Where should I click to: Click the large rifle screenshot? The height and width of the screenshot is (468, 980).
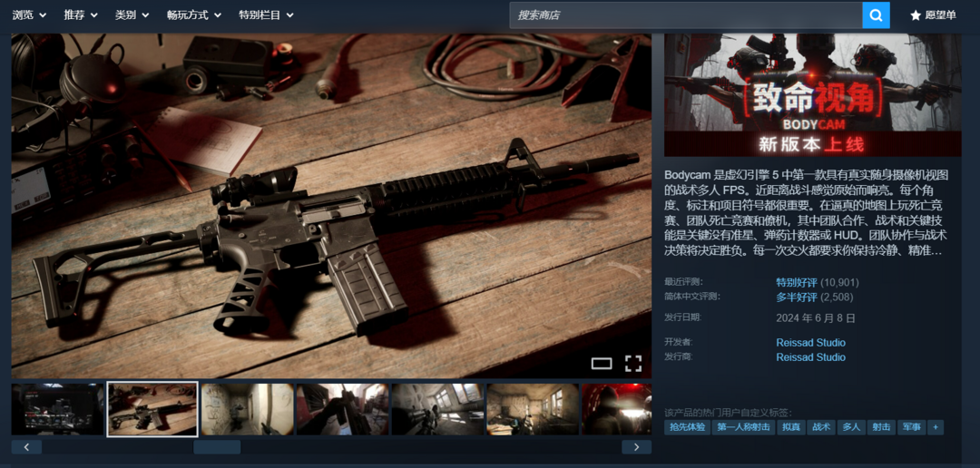pyautogui.click(x=331, y=206)
